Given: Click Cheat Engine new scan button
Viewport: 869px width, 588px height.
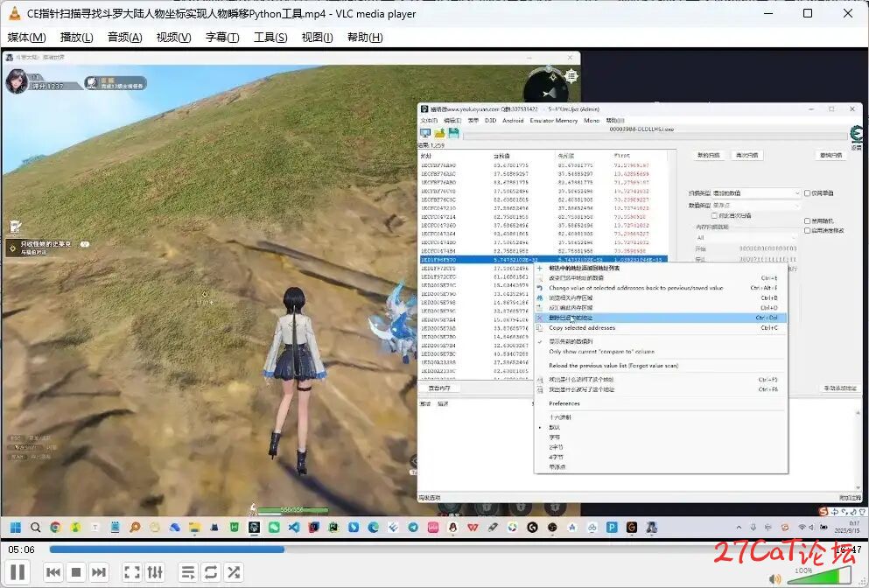Looking at the screenshot, I should (708, 155).
